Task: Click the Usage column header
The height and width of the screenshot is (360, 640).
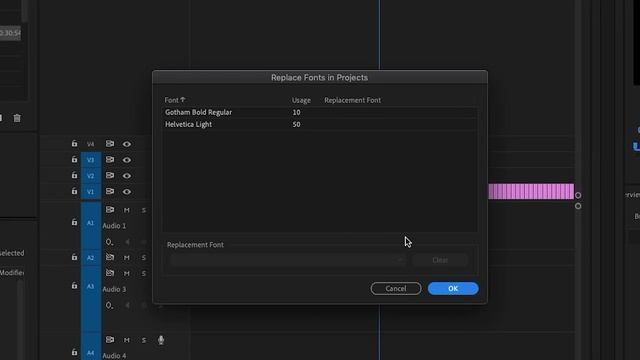Action: [301, 100]
